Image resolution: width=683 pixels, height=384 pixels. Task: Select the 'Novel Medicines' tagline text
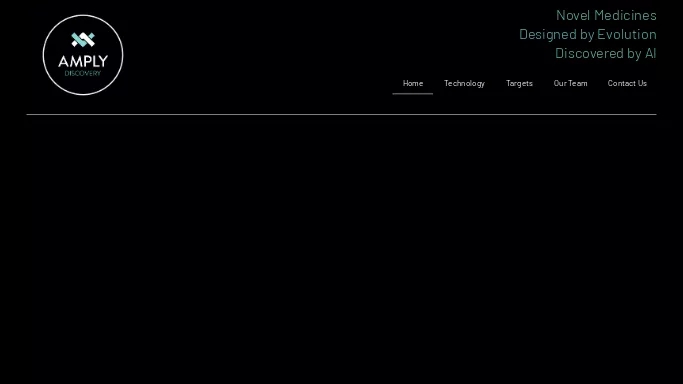coord(606,15)
